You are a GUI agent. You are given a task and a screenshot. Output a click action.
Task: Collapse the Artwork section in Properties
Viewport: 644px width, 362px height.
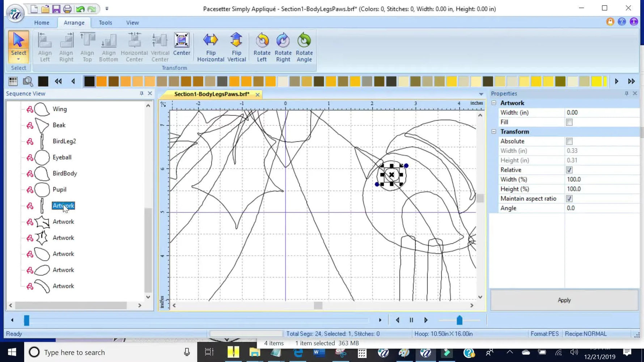(493, 103)
